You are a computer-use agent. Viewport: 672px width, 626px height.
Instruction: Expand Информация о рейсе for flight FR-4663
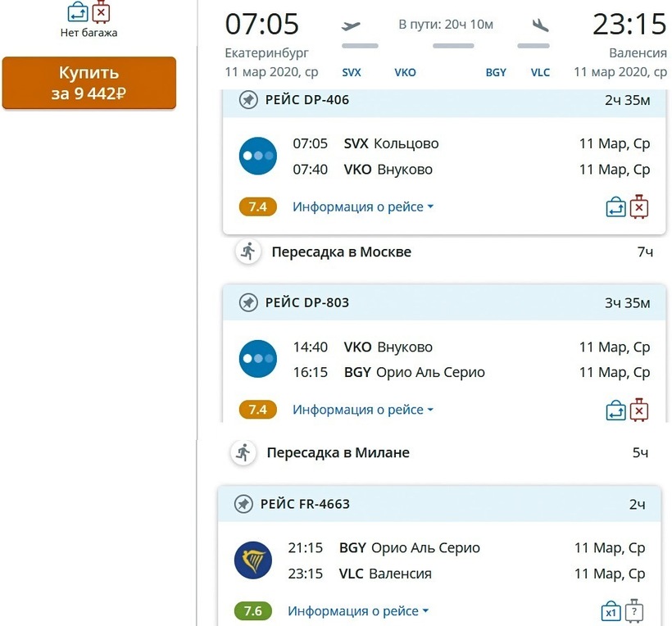tap(358, 611)
